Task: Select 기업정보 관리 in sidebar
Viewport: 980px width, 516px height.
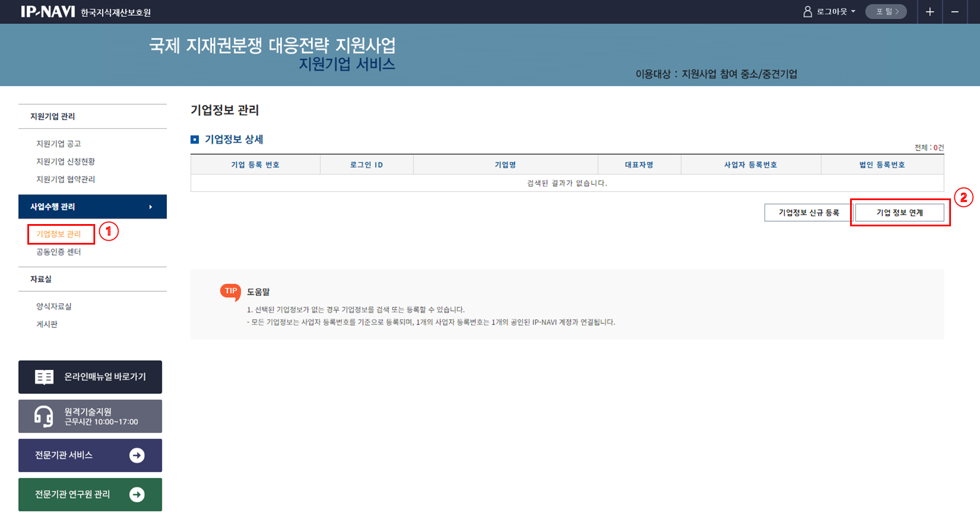Action: pos(59,234)
